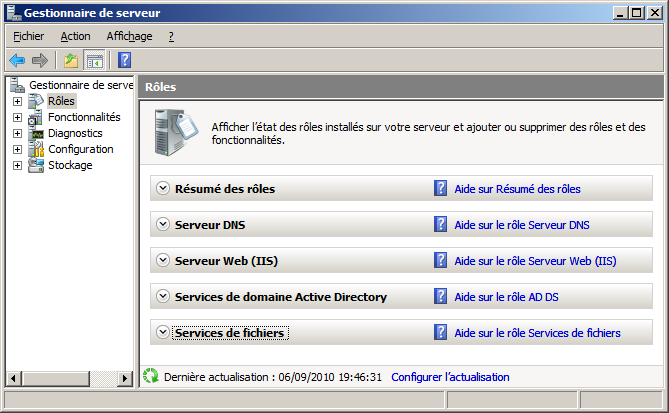Expand the Serveur Web (IIS) section chevron
669x413 pixels.
point(163,260)
